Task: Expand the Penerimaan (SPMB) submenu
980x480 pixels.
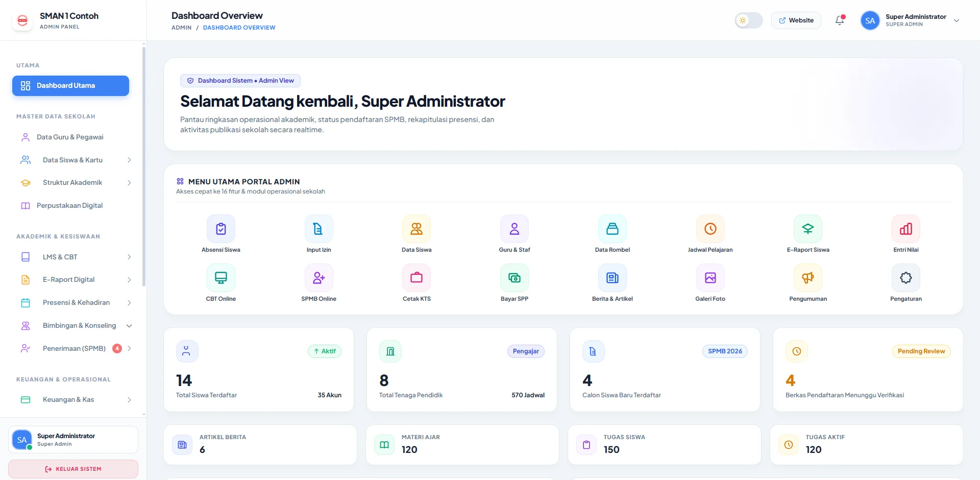Action: point(76,348)
